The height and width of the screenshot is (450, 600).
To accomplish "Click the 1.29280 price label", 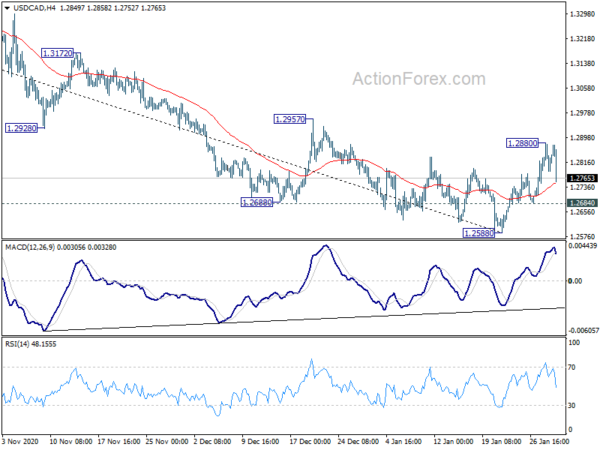I will pyautogui.click(x=22, y=128).
